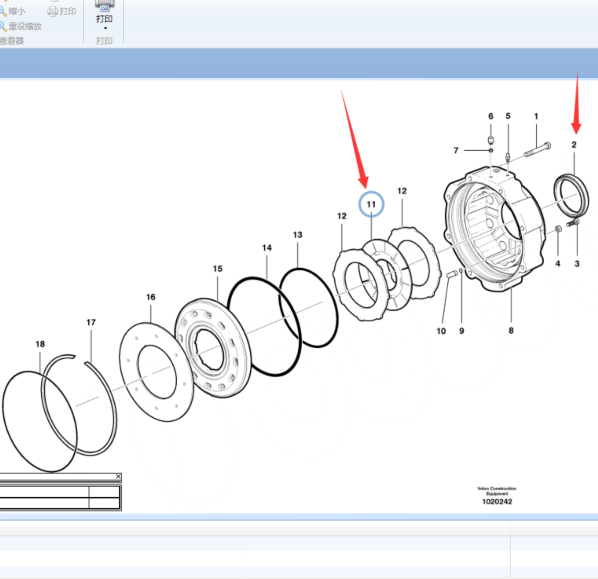Click the 重设缩放 reset zoom icon
Viewport: 598px width, 579px height.
pyautogui.click(x=2, y=26)
